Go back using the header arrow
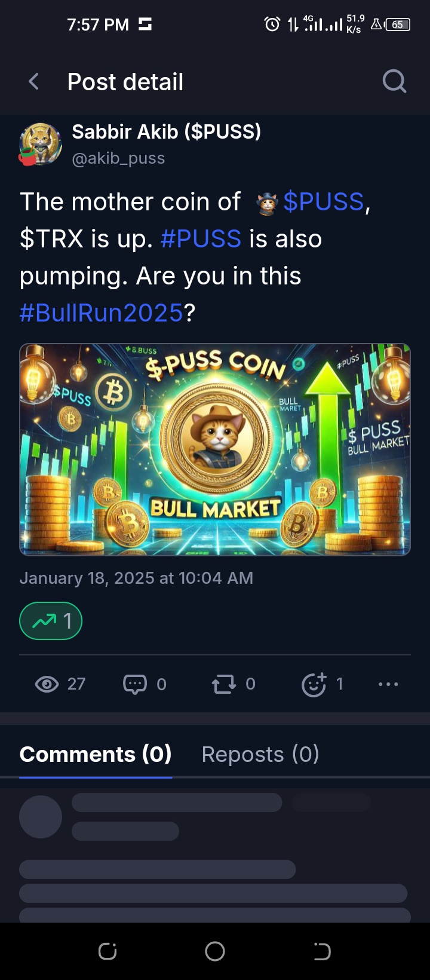Viewport: 430px width, 980px height. (x=34, y=82)
